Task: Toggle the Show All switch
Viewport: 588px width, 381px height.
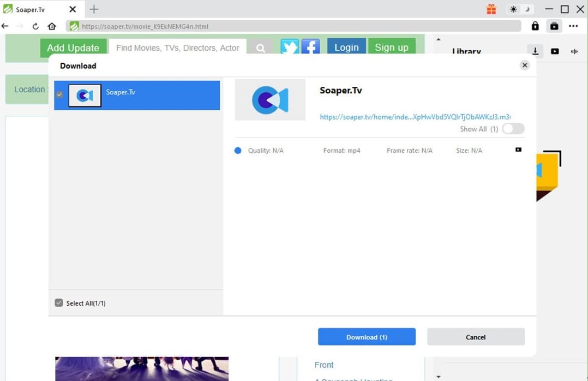Action: [x=513, y=129]
